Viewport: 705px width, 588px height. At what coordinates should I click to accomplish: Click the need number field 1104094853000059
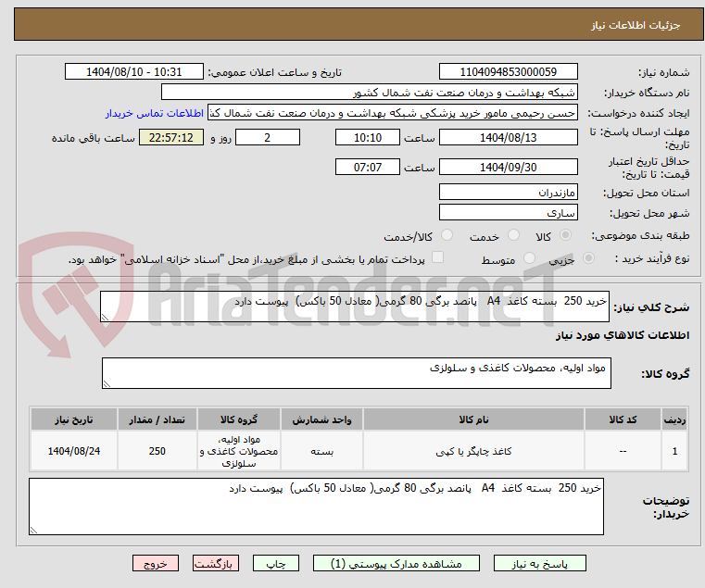point(508,72)
